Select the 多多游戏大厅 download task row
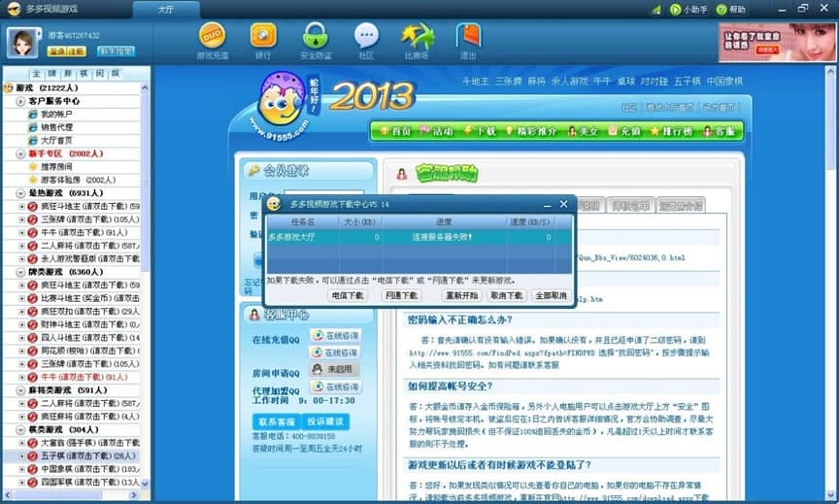Viewport: 839px width, 504px height. point(419,237)
